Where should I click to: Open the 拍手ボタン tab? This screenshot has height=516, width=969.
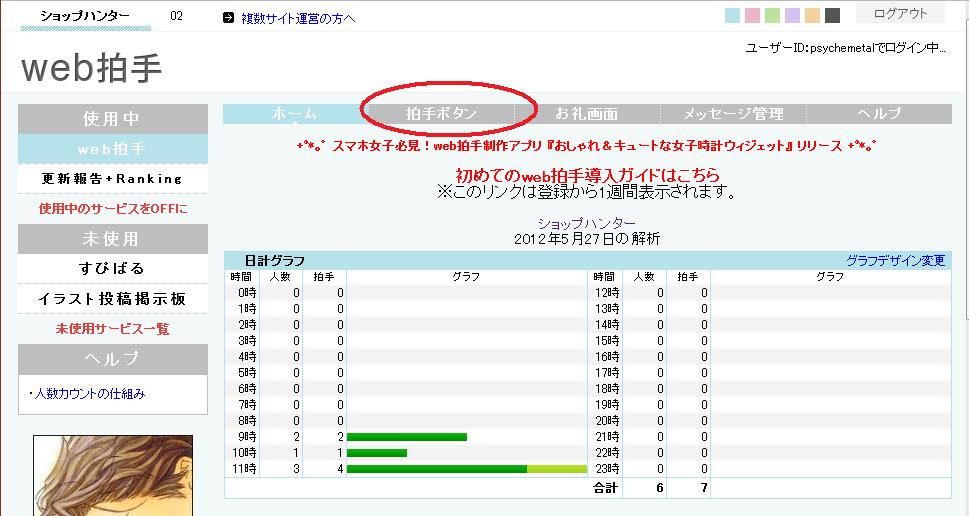tap(441, 114)
